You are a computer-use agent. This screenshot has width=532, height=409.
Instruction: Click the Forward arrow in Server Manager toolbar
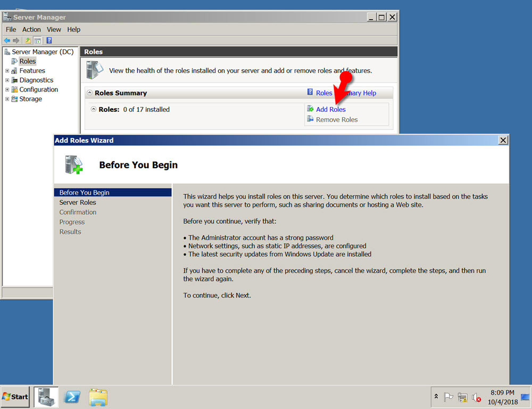16,41
